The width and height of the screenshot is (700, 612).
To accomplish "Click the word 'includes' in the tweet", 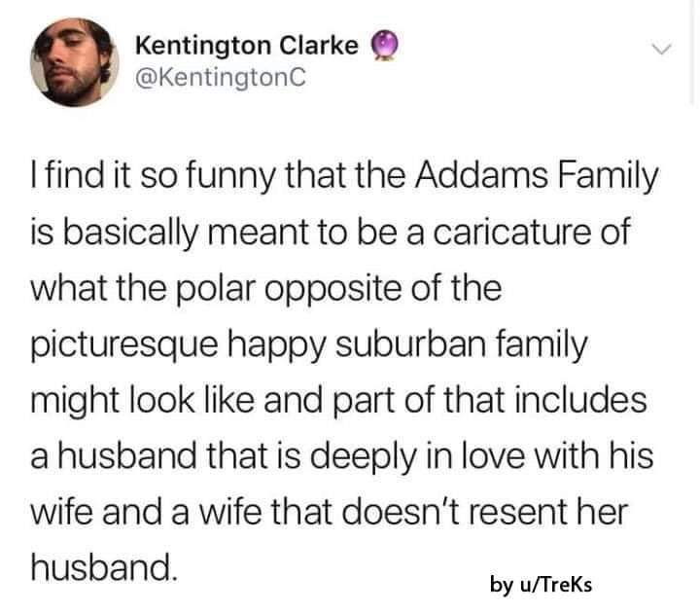I will point(580,400).
